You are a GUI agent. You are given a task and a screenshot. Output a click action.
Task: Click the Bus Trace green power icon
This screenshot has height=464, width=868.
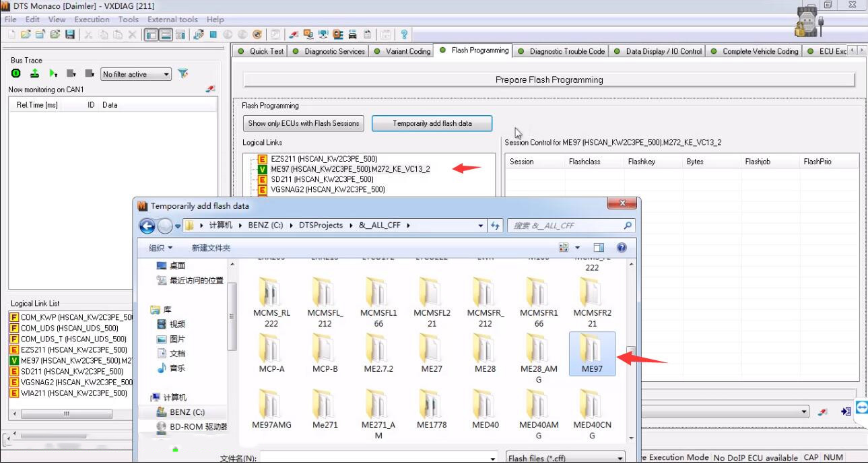[16, 73]
